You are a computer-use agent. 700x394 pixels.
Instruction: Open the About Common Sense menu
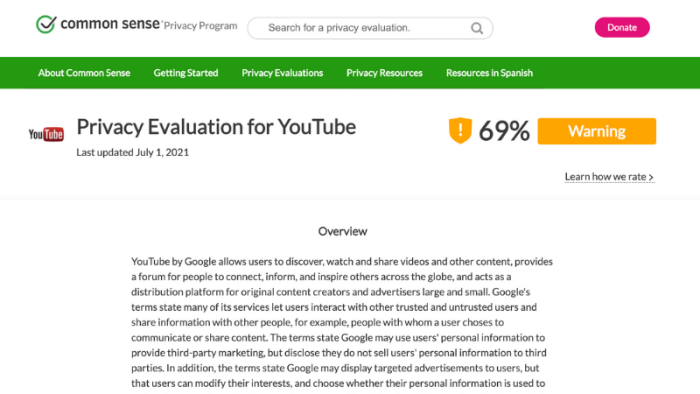point(84,73)
